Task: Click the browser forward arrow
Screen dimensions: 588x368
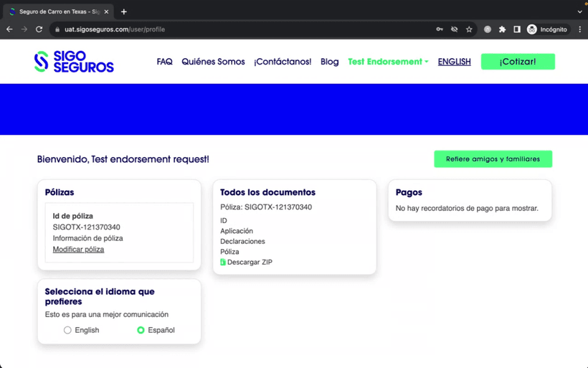Action: tap(24, 29)
